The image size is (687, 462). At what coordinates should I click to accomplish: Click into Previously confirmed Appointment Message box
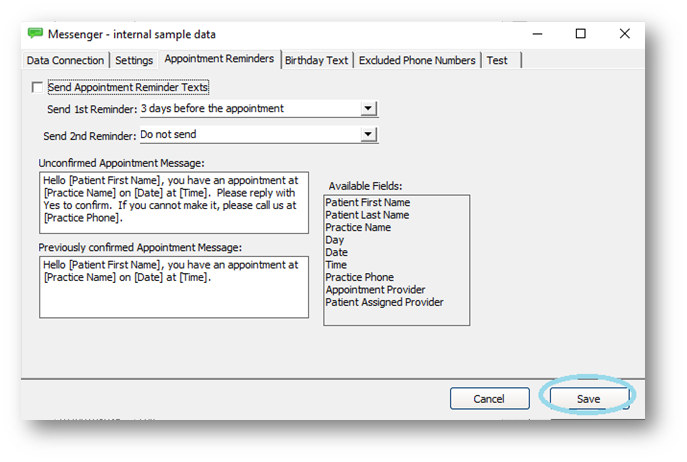(174, 287)
